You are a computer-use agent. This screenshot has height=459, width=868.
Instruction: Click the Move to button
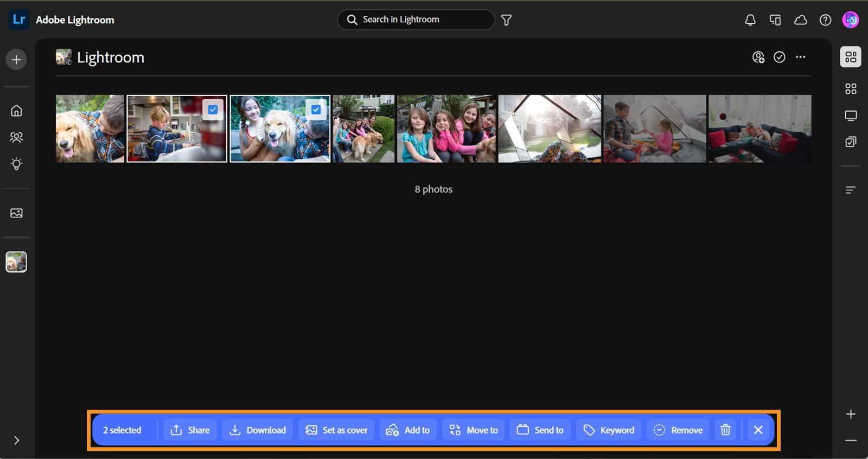pyautogui.click(x=474, y=430)
